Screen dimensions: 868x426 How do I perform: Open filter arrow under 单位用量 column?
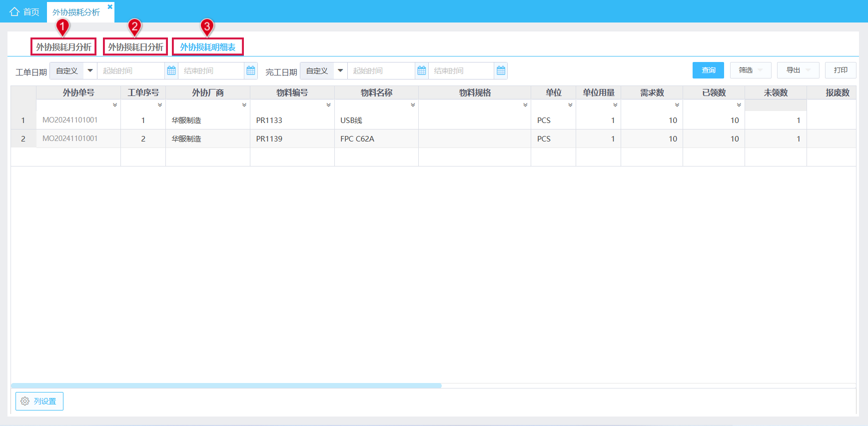(x=616, y=105)
